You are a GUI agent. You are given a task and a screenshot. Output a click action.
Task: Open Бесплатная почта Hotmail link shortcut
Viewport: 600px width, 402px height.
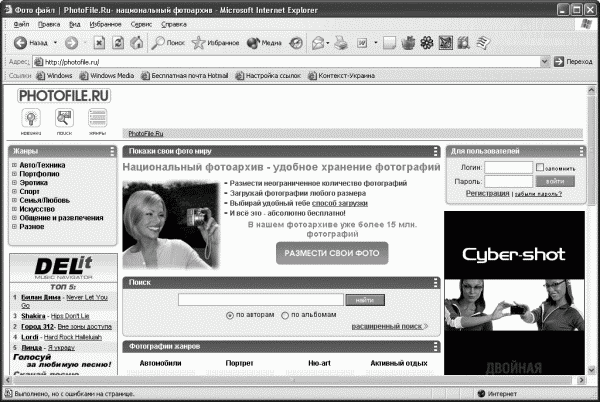coord(184,76)
